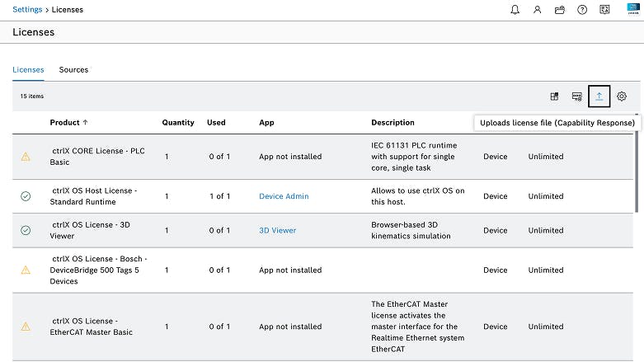Image resolution: width=644 pixels, height=362 pixels.
Task: Click the Product column header
Action: coord(65,122)
